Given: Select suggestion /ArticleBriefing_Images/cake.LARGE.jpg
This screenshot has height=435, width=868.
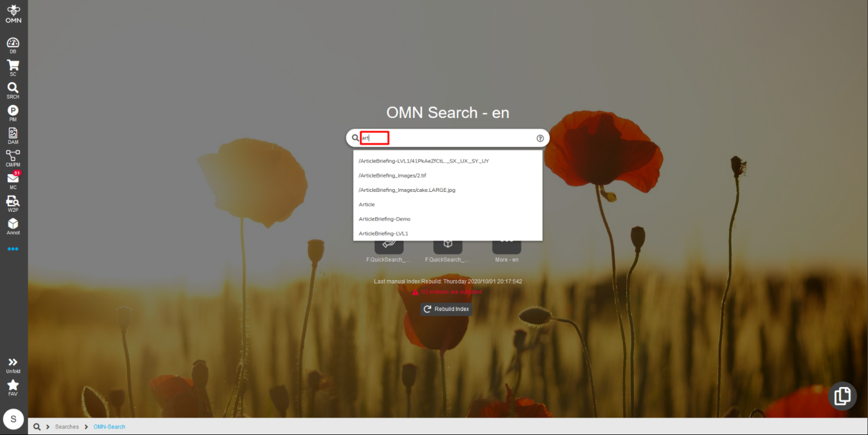Looking at the screenshot, I should [448, 190].
